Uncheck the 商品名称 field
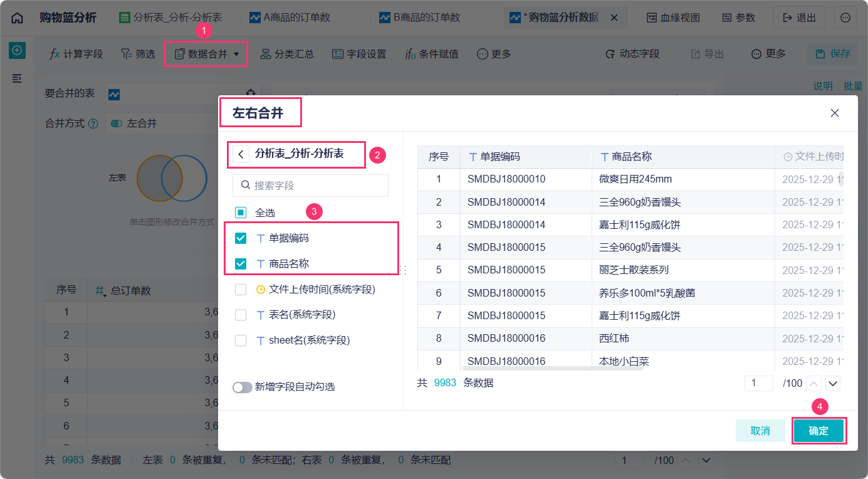This screenshot has height=479, width=868. (x=241, y=264)
